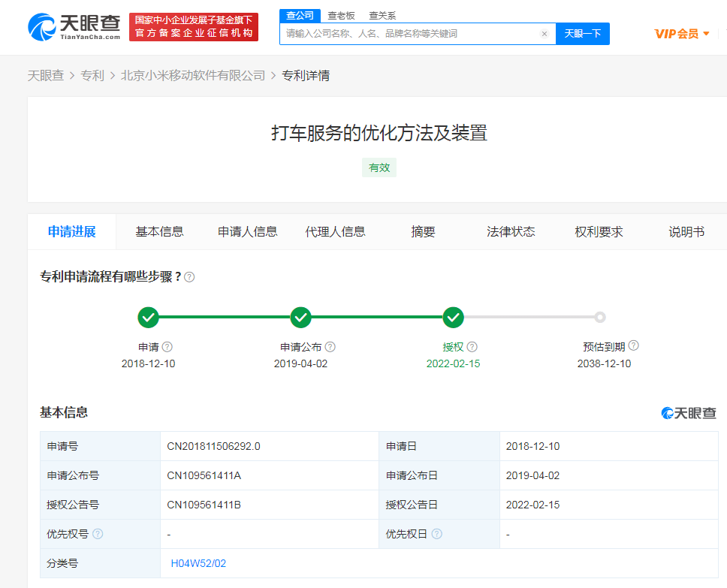Open classification link H04W52/02

pos(198,563)
